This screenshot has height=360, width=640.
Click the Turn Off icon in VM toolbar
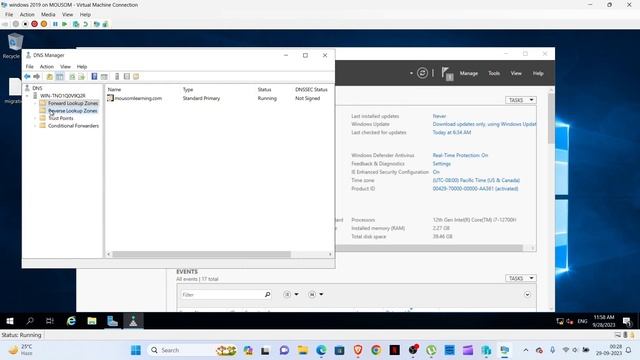25,24
